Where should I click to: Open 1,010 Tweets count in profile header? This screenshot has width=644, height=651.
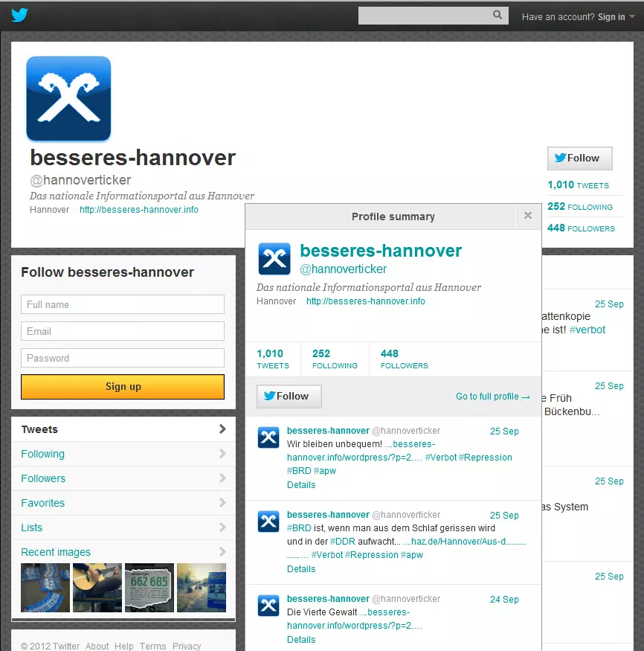578,185
